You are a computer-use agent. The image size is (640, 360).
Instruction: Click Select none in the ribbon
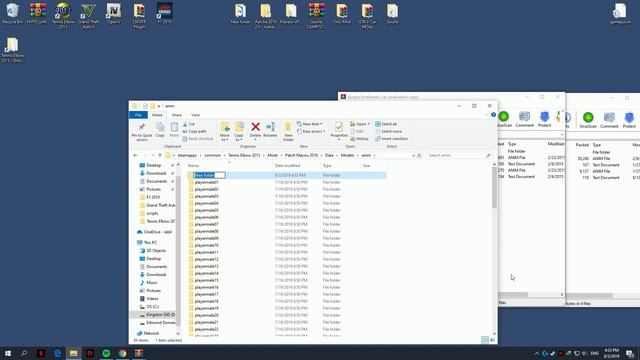(x=389, y=131)
